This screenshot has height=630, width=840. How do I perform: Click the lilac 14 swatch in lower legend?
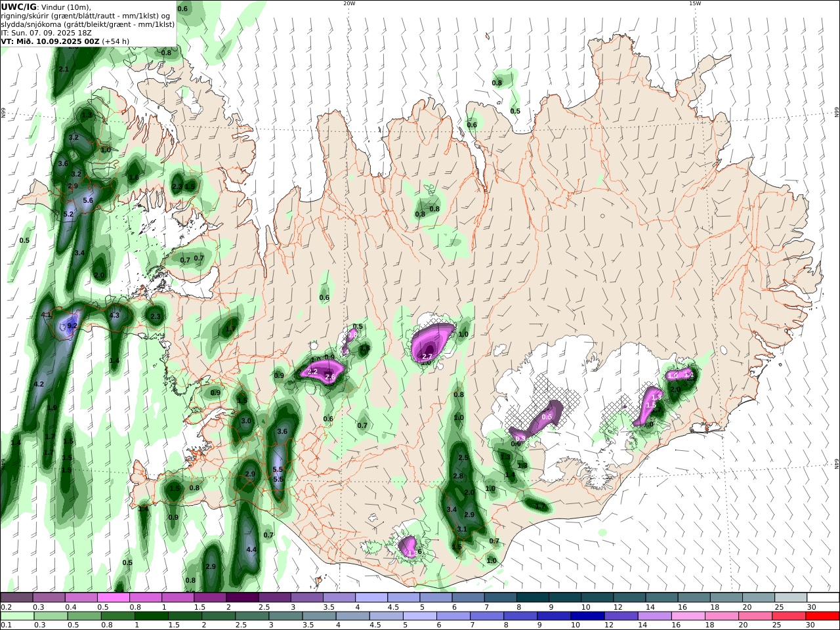pyautogui.click(x=655, y=616)
